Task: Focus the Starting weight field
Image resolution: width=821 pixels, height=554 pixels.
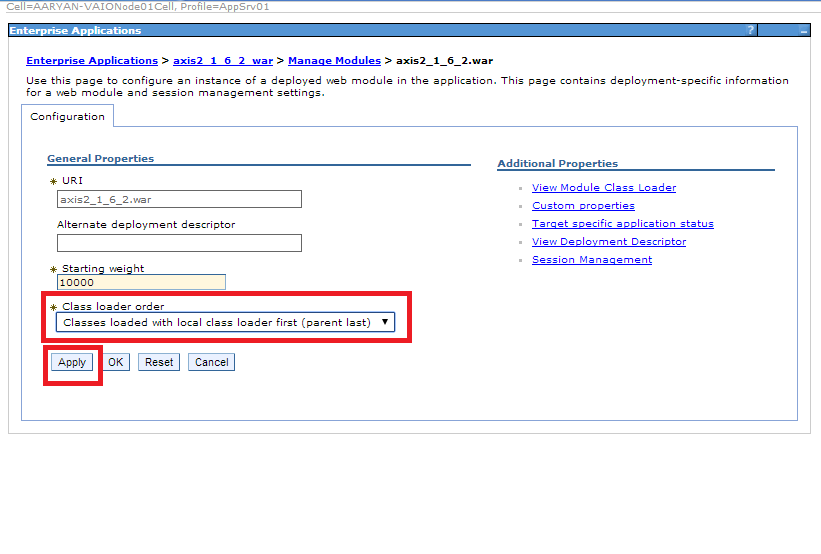Action: pyautogui.click(x=141, y=282)
